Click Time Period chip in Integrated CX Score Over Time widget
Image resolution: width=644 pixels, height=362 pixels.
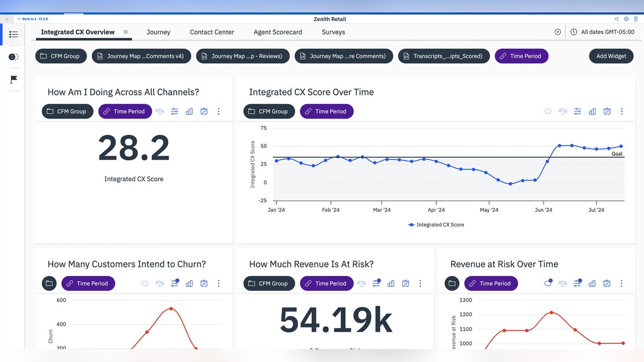(327, 112)
